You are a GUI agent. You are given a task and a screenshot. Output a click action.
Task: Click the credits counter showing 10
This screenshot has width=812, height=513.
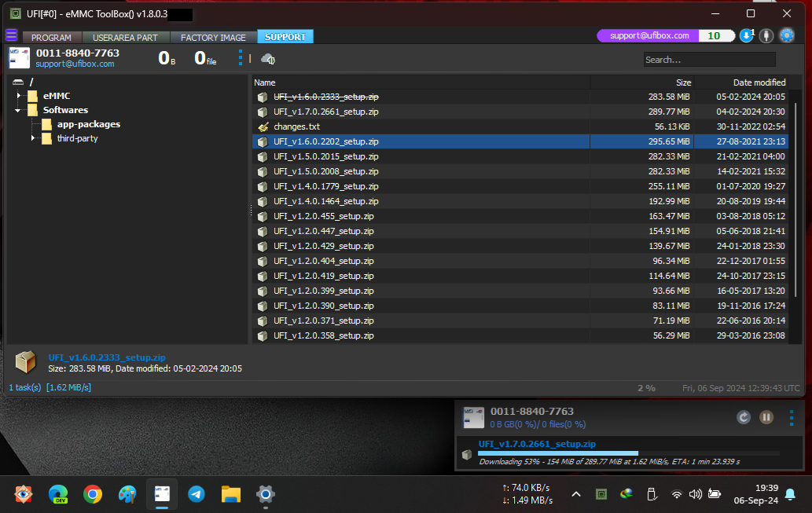[715, 35]
